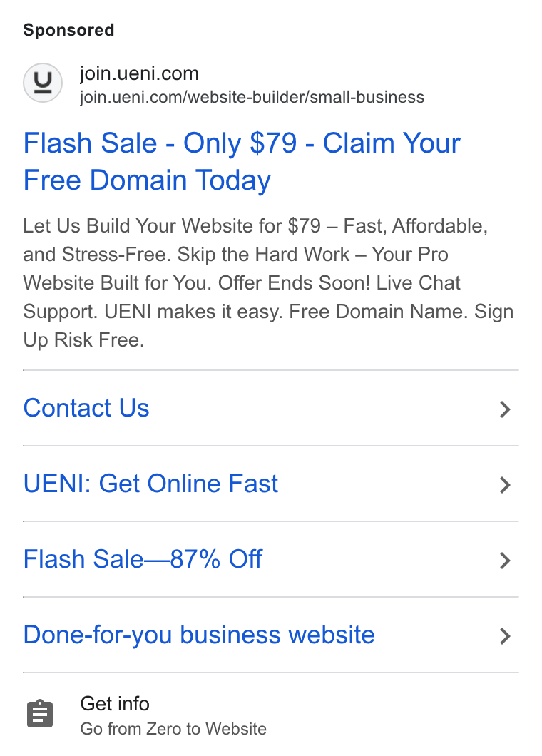Click the ad description starting Let Us Build
The height and width of the screenshot is (756, 542).
point(269,282)
